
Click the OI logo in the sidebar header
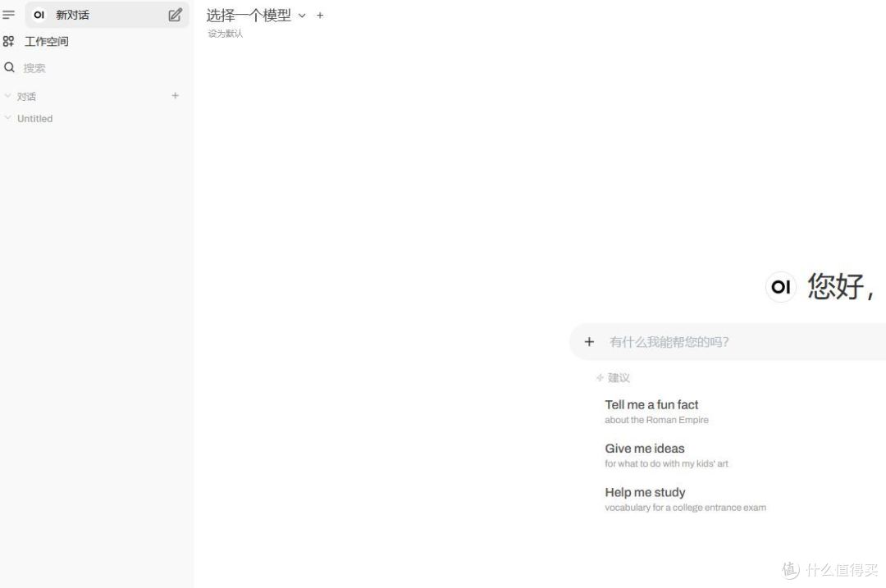39,14
